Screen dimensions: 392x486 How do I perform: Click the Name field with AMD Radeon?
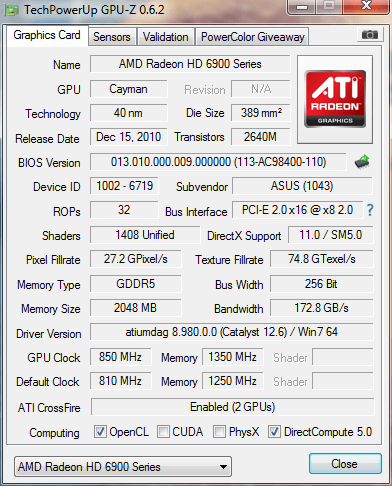tap(190, 64)
